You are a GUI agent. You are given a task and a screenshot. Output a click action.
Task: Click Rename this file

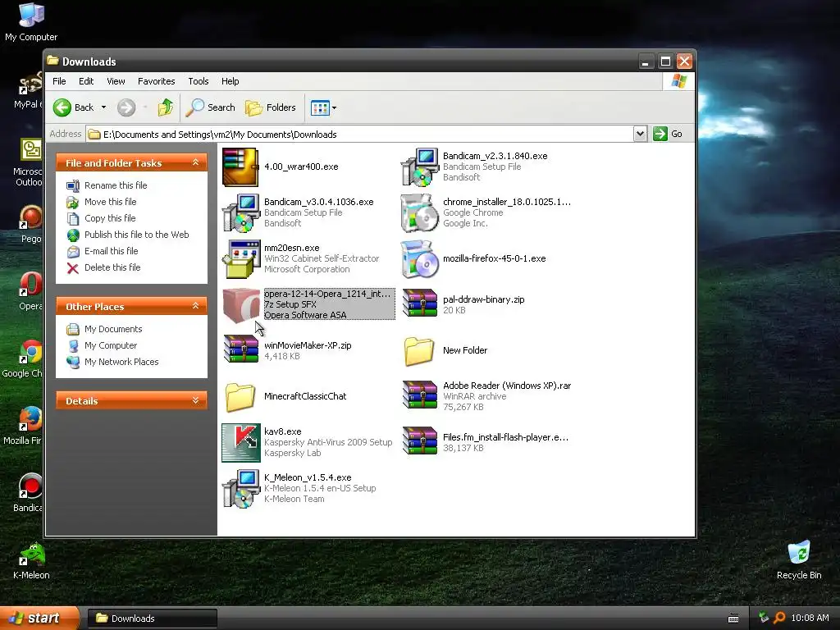click(116, 185)
